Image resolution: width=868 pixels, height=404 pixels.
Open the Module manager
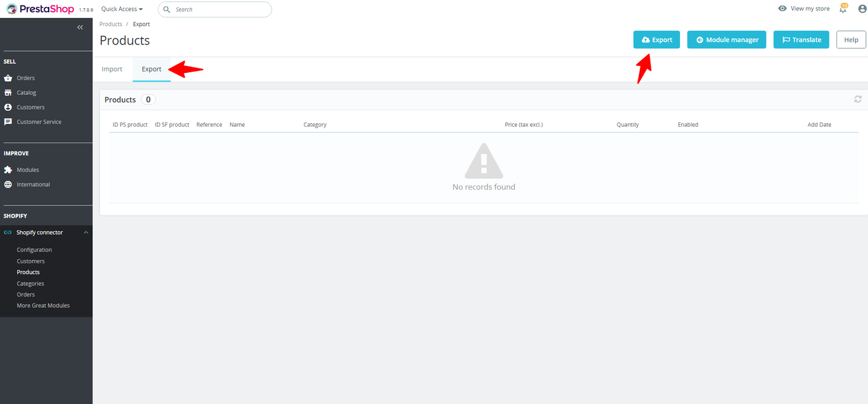coord(727,40)
